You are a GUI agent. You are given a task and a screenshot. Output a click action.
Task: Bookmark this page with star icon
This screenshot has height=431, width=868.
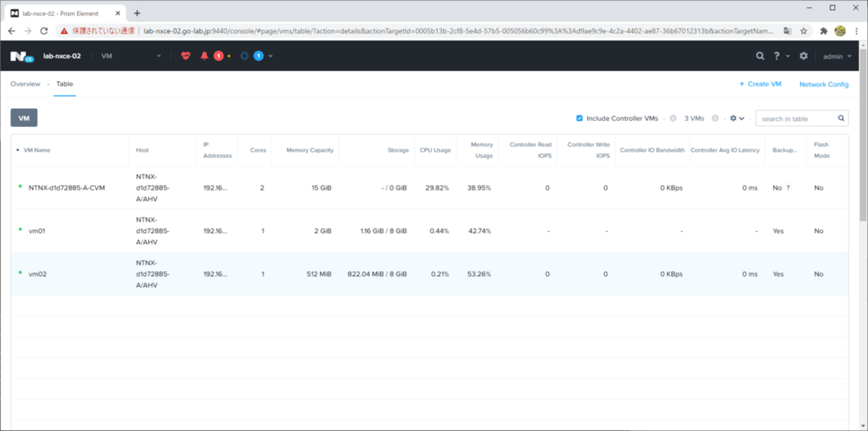pyautogui.click(x=804, y=31)
